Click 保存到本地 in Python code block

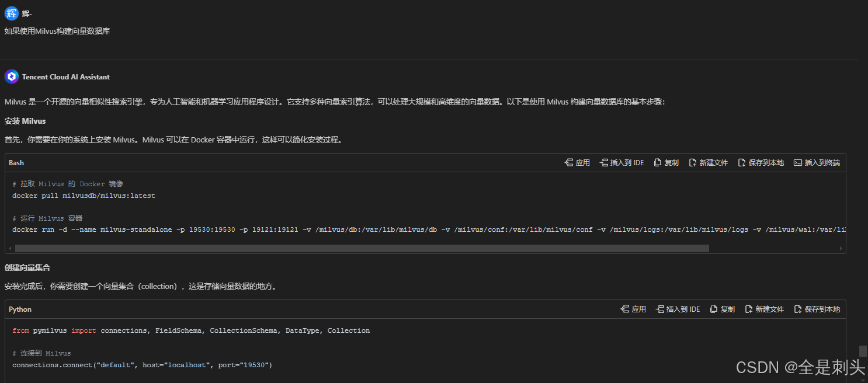[817, 309]
